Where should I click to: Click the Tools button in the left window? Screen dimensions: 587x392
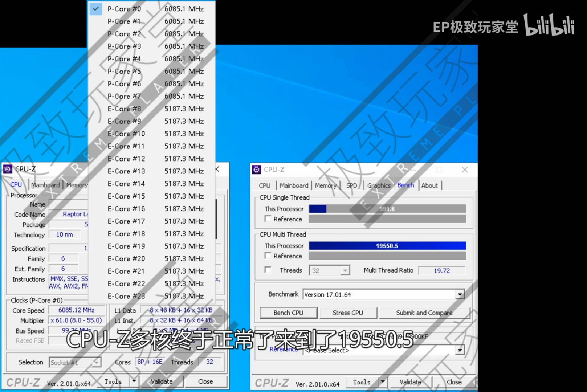pyautogui.click(x=113, y=381)
